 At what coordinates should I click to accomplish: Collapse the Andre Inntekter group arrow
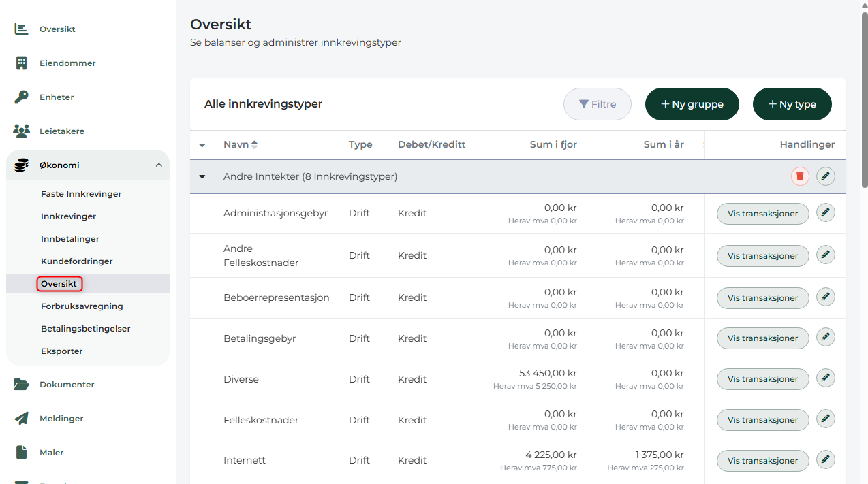click(x=202, y=176)
